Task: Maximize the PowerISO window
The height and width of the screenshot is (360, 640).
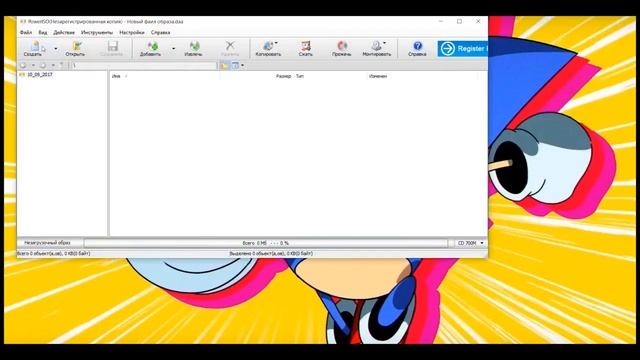Action: coord(460,21)
